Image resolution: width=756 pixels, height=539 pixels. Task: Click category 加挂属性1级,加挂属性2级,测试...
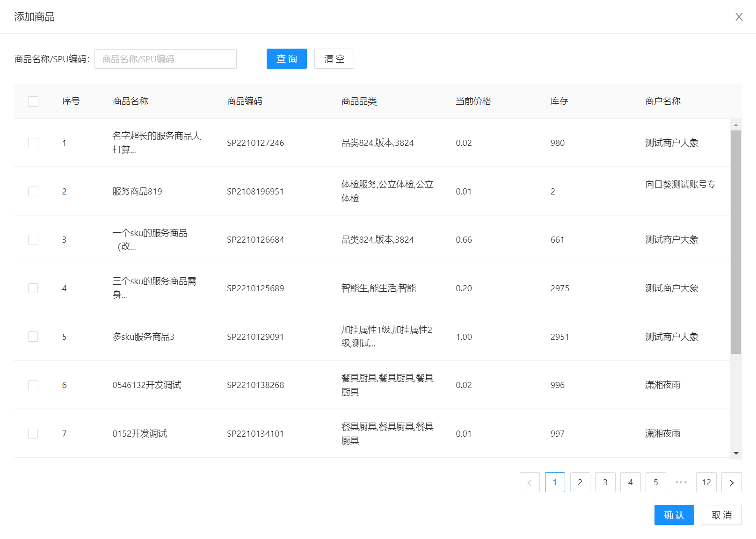point(387,337)
